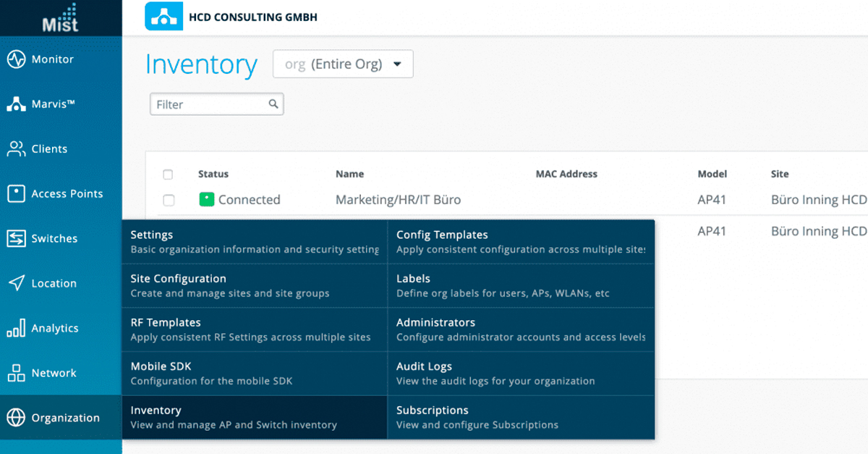Click the magnifier icon in Filter box
This screenshot has width=868, height=454.
[273, 104]
